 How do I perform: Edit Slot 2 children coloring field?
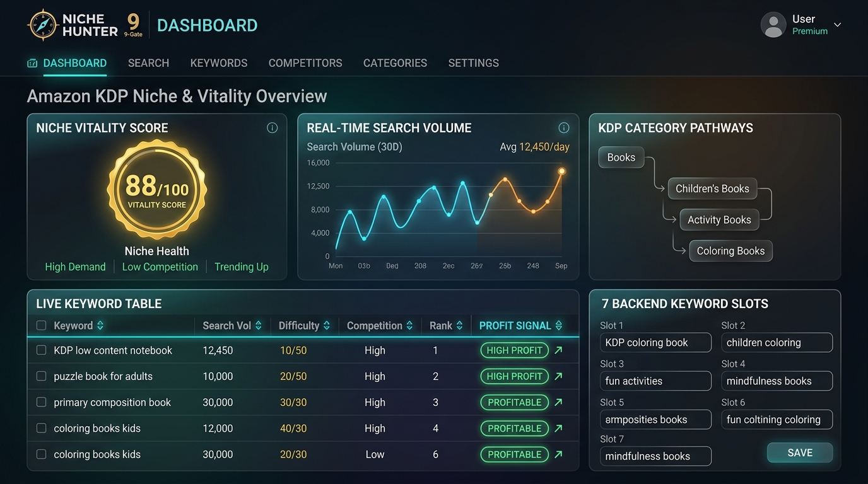point(777,343)
